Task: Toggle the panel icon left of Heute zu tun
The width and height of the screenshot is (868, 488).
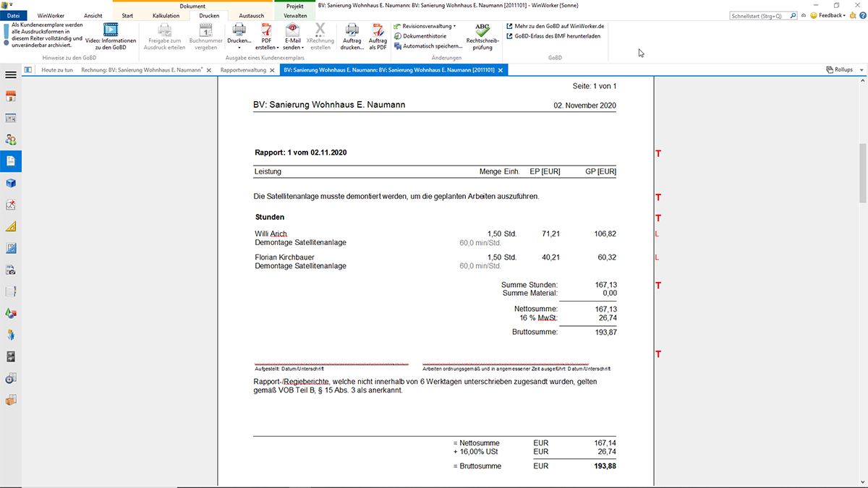Action: (28, 69)
